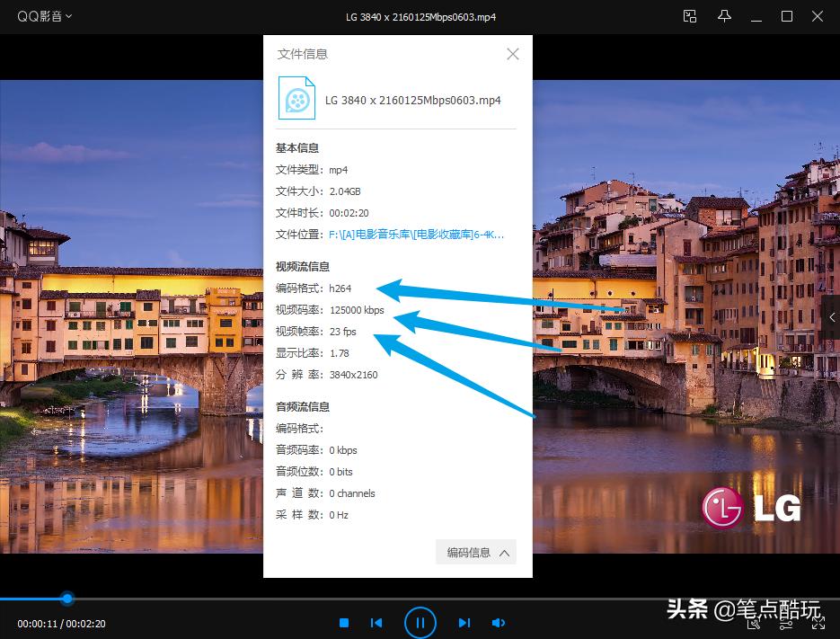Viewport: 840px width, 639px height.
Task: Open the playback settings sliders icon
Action: [x=786, y=623]
